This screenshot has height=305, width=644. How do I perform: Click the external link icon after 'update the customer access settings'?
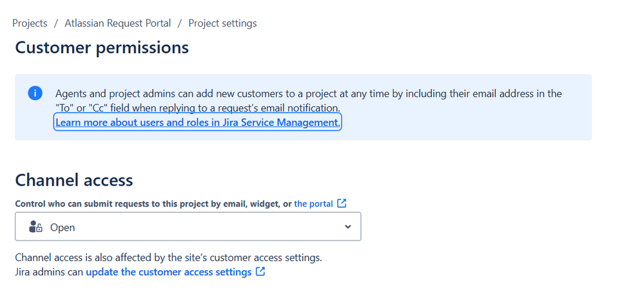click(260, 272)
